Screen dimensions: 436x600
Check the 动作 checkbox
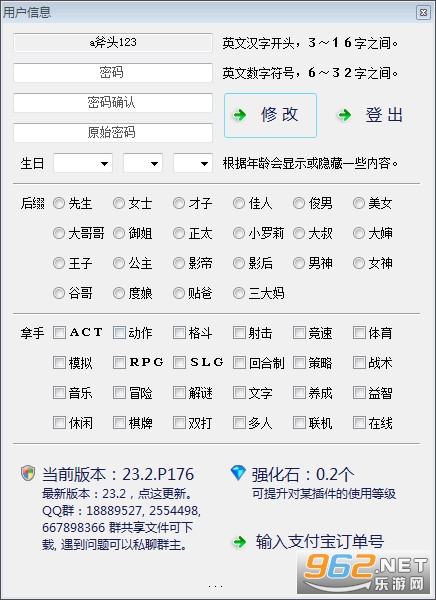point(119,333)
